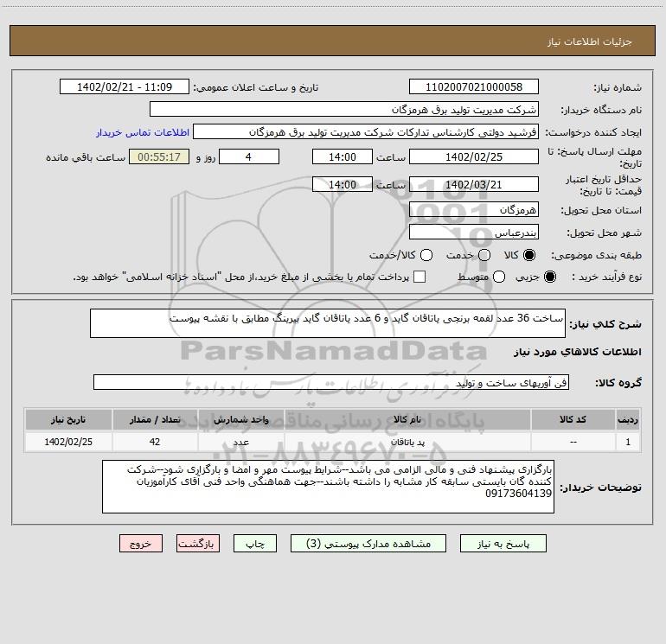
Task: Click the price validity time field 14:00
Action: click(343, 185)
